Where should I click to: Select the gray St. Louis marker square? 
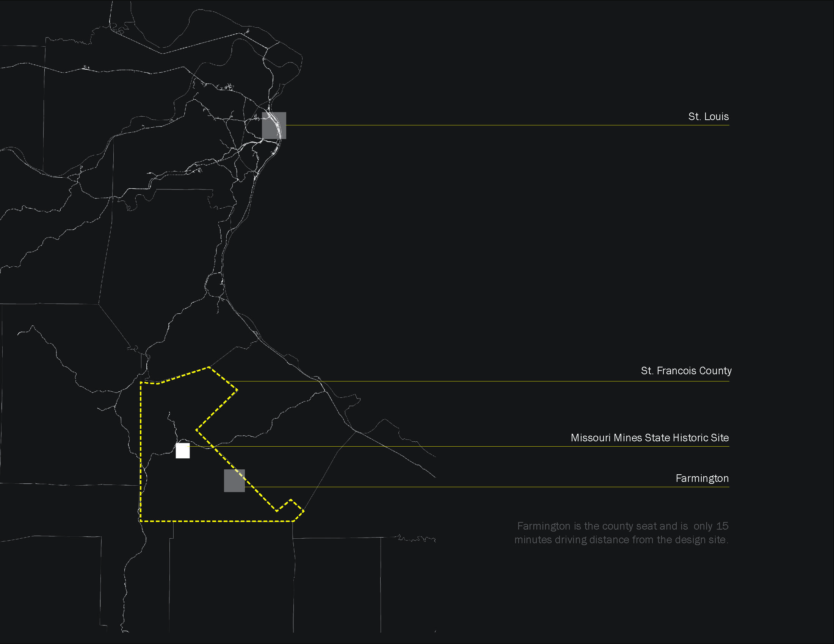click(274, 125)
